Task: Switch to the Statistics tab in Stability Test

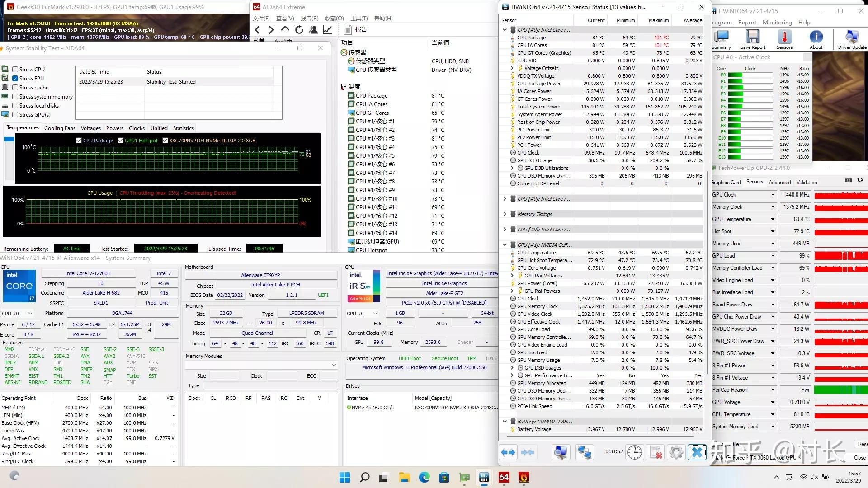Action: coord(183,128)
